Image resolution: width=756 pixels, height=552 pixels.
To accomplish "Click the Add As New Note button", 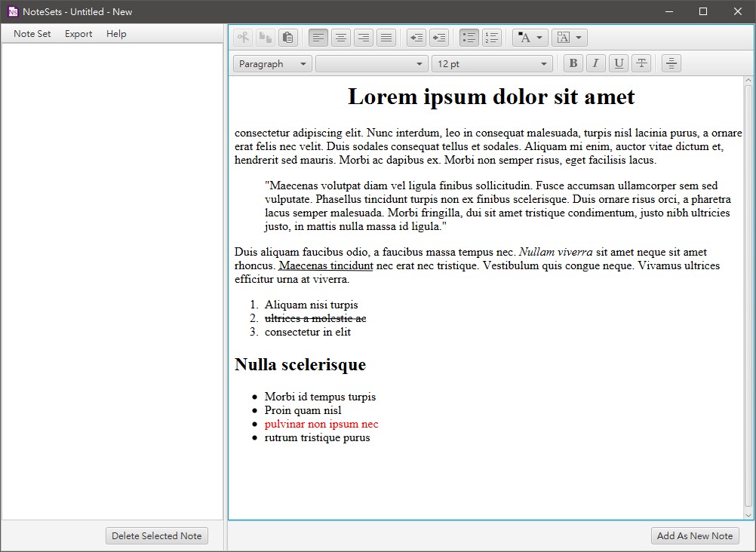I will click(695, 536).
